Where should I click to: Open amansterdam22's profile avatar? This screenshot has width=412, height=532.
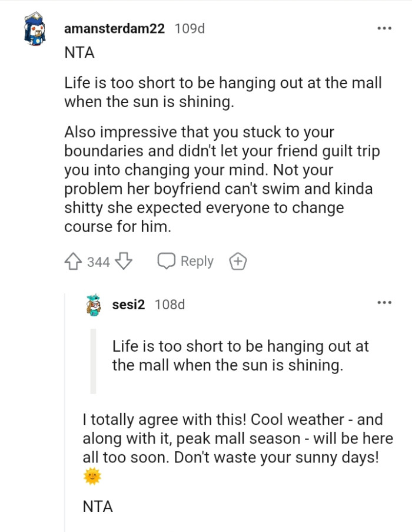click(x=36, y=31)
